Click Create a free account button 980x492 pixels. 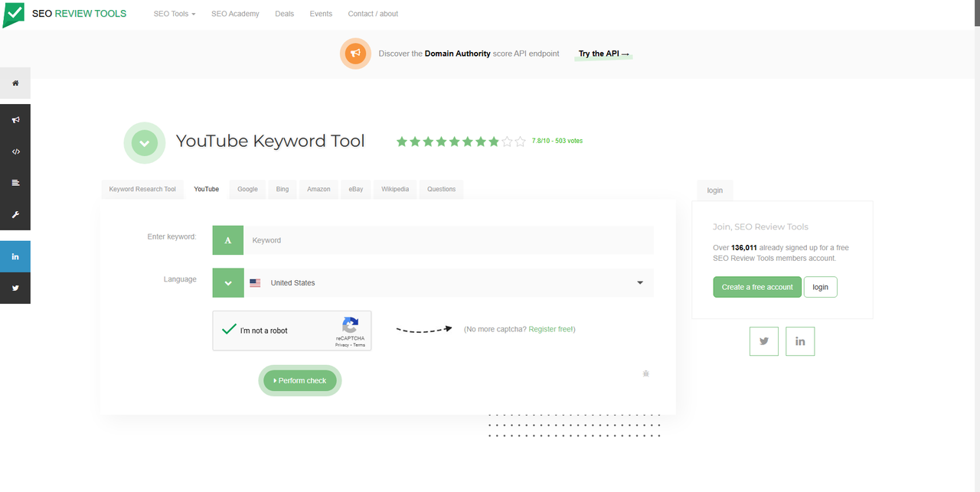(x=757, y=287)
